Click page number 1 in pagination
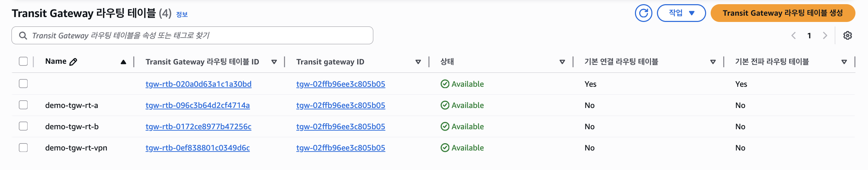Viewport: 868px width, 170px height. click(x=809, y=36)
